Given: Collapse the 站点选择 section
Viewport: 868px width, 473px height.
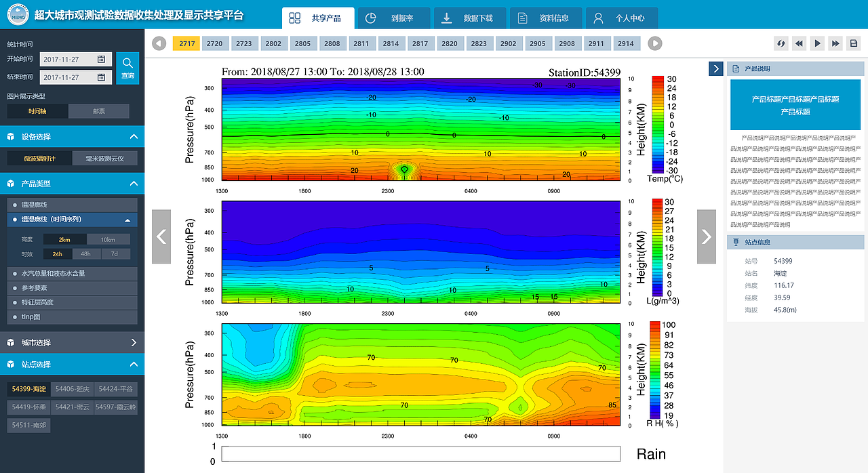Looking at the screenshot, I should point(133,365).
